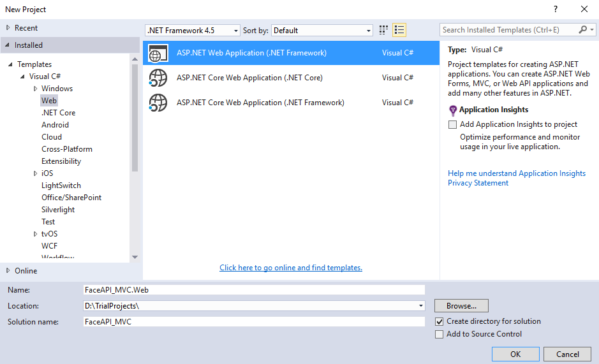Select the Android category
Viewport: 599px width, 364px height.
[55, 125]
